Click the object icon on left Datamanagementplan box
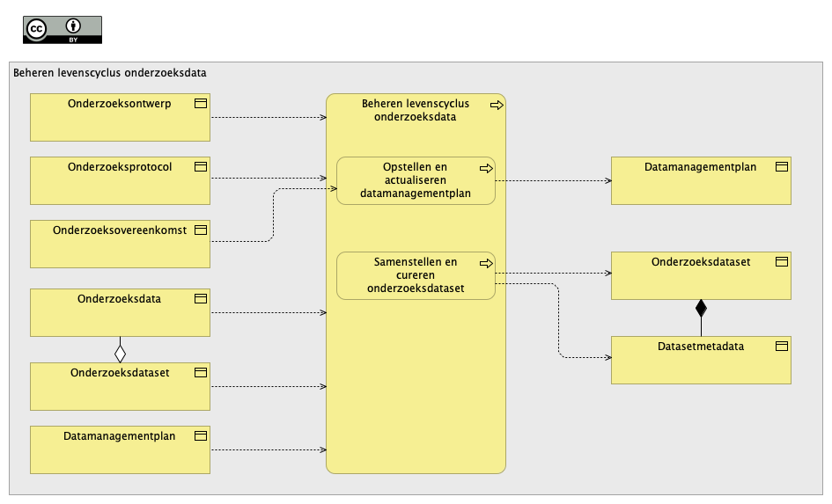832x504 pixels. (201, 435)
